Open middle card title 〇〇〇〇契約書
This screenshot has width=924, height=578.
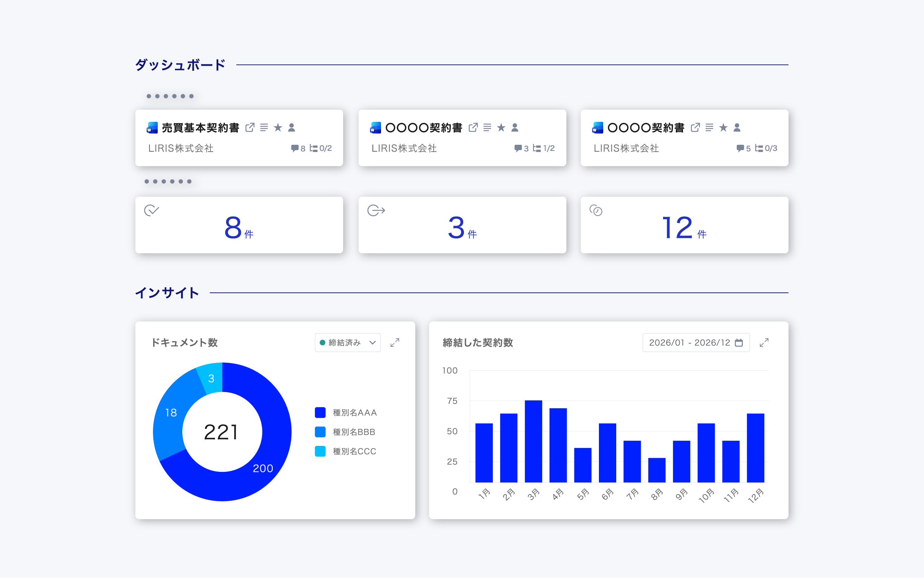[424, 127]
